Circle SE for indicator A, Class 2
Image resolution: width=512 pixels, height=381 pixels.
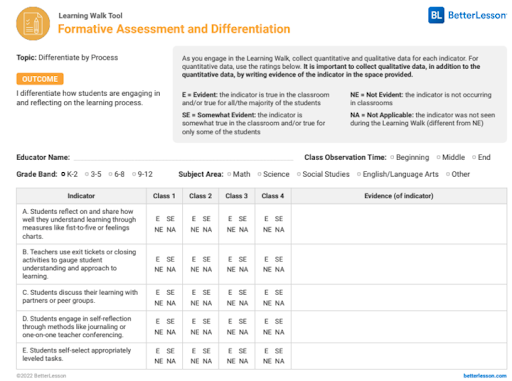point(207,219)
